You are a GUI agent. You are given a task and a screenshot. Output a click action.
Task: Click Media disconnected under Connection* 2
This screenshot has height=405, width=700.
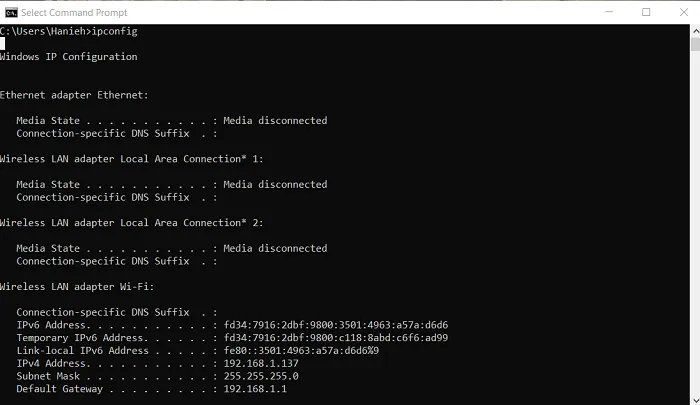275,248
